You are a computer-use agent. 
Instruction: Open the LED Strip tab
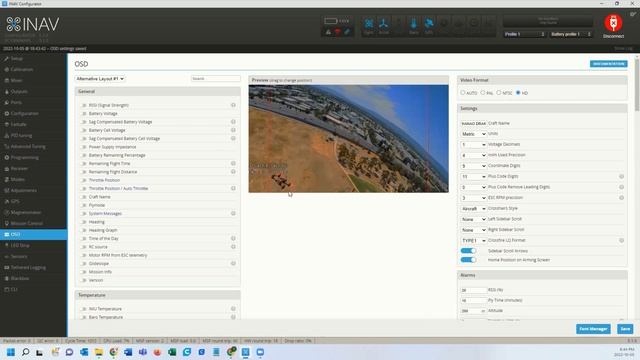pos(33,245)
